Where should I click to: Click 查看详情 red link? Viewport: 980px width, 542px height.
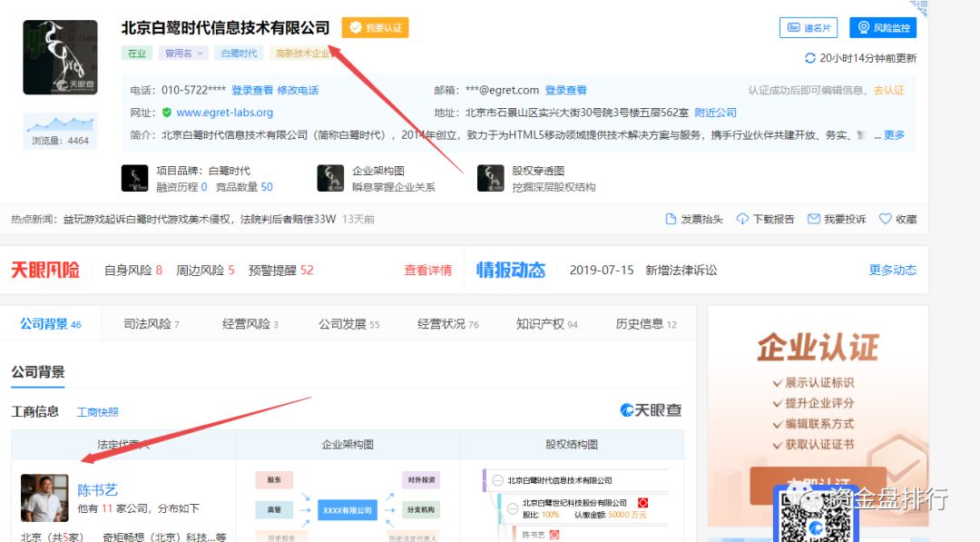click(x=427, y=270)
